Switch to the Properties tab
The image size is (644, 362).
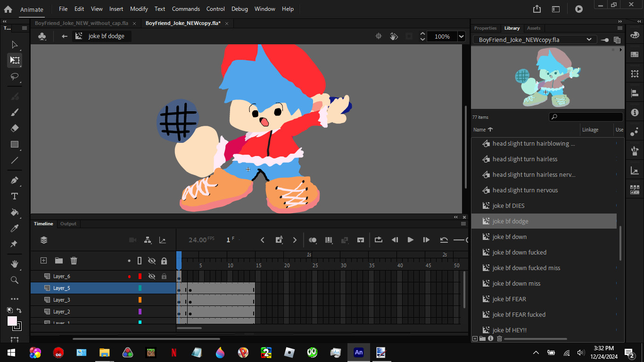485,28
